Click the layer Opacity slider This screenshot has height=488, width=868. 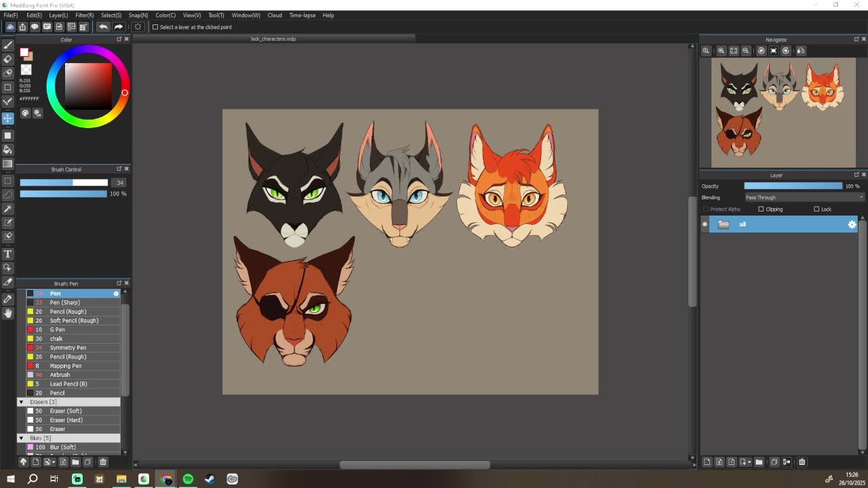point(793,186)
